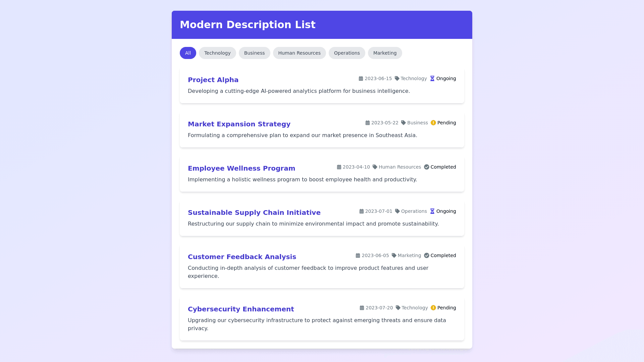This screenshot has width=644, height=362.
Task: Click the yellow Pending icon on Market Expansion
Action: point(433,123)
